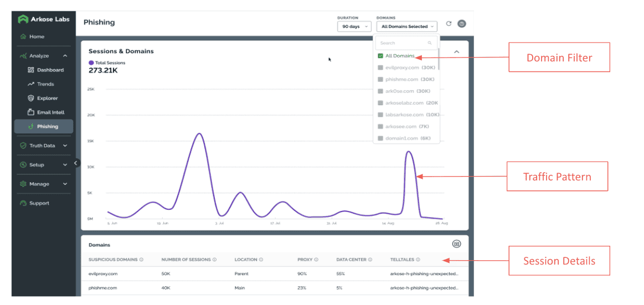Sort by Location column header
The image size is (644, 305).
[x=246, y=260]
